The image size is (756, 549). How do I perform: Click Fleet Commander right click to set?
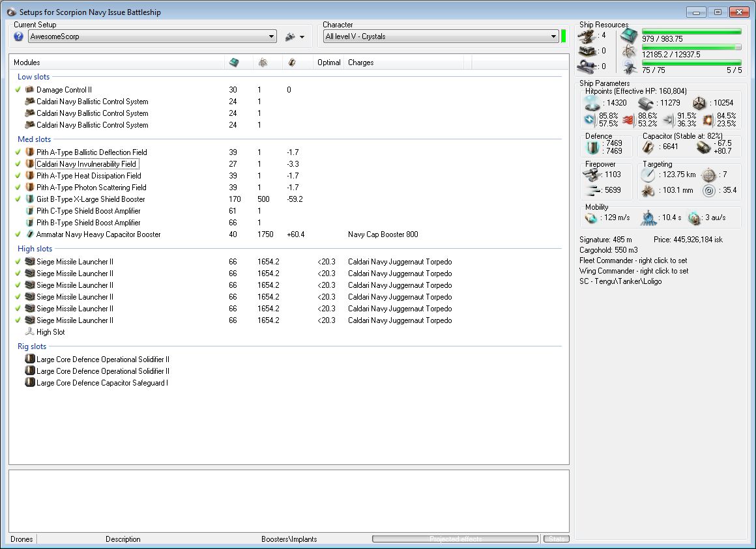(x=633, y=260)
